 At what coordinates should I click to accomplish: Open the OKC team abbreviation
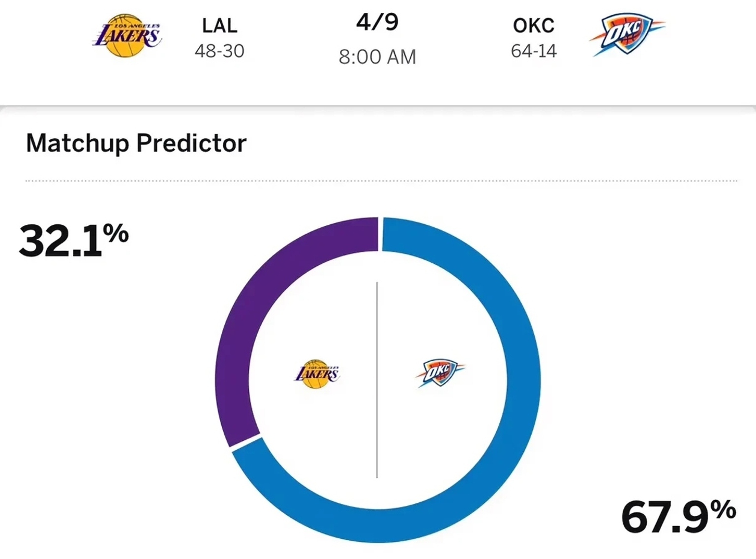pyautogui.click(x=534, y=26)
